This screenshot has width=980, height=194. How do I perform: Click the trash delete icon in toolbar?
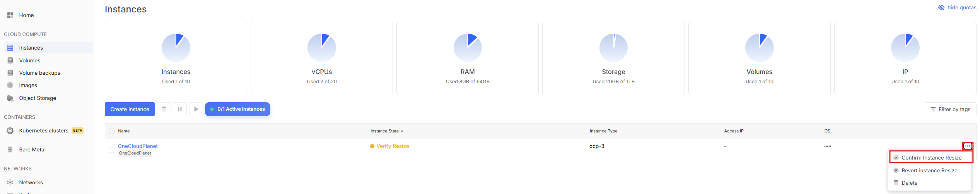164,109
